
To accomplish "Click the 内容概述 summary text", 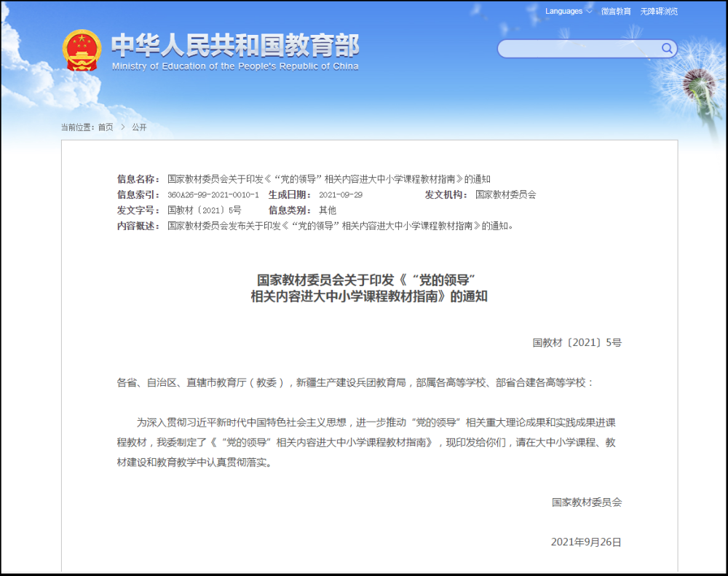I will [340, 226].
